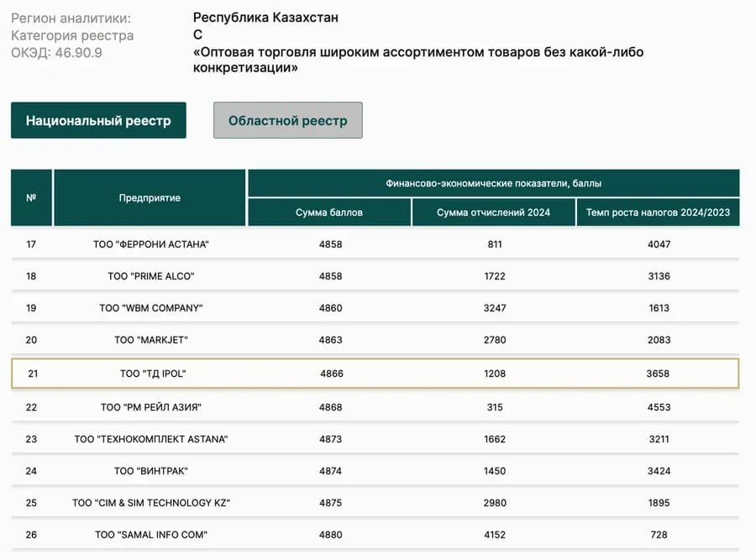
Task: Click tax growth value 1895
Action: pyautogui.click(x=659, y=503)
